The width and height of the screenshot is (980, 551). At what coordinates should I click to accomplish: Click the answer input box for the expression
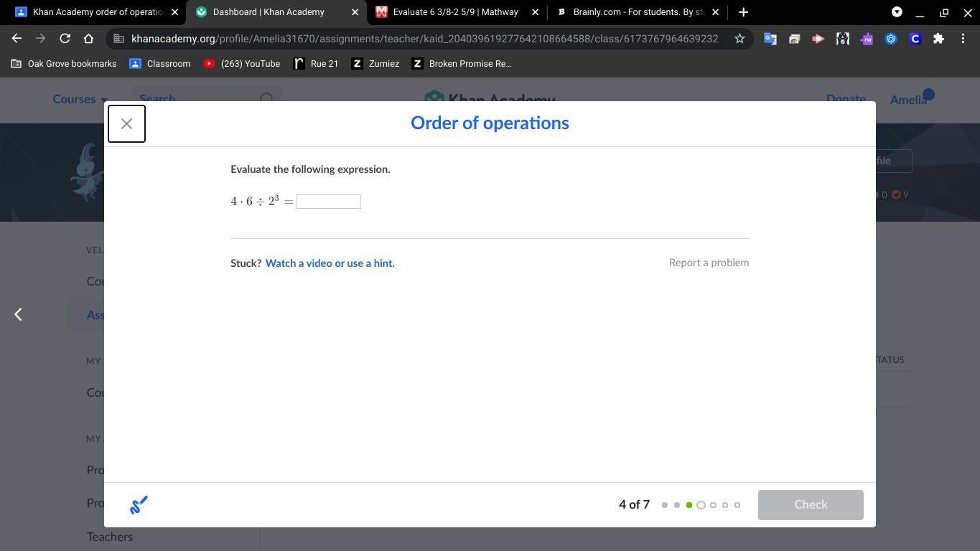point(329,202)
